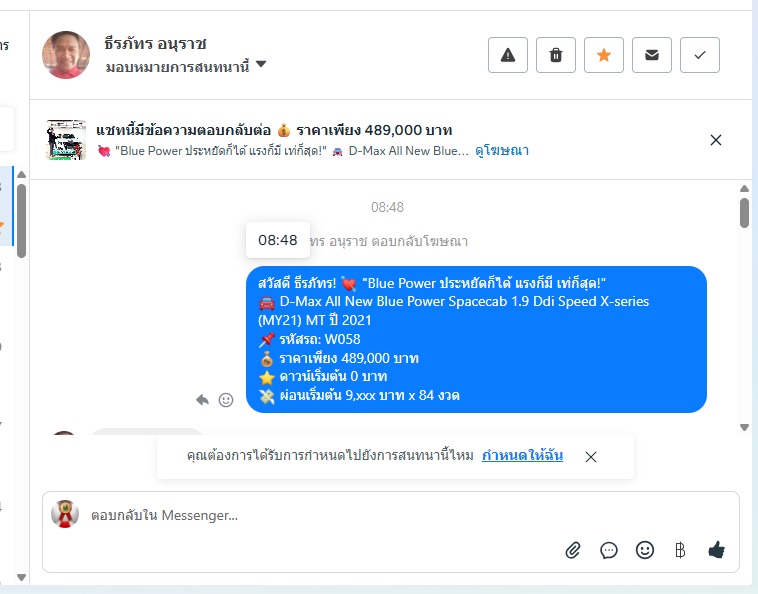Screen dimensions: 758x594
Task: Open saved replies speech bubble icon
Action: [609, 550]
